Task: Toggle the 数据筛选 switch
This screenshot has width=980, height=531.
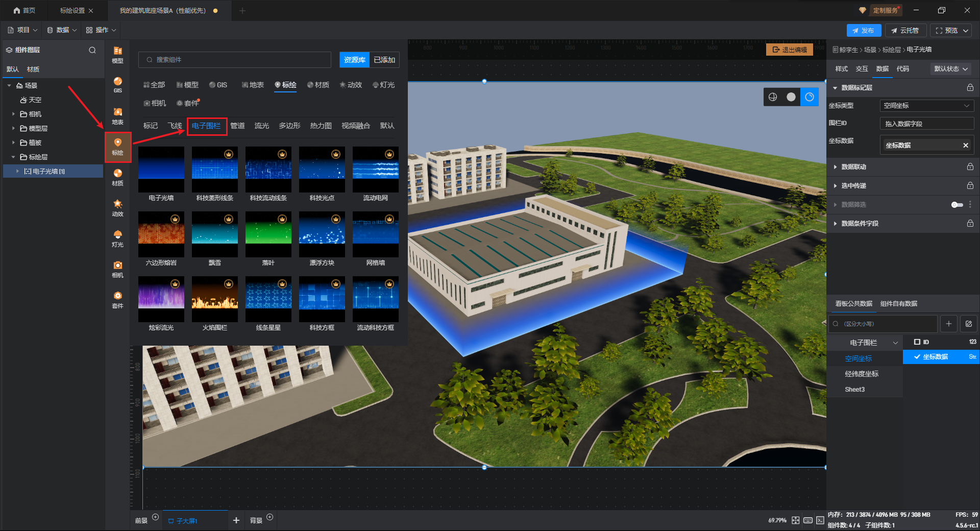Action: pyautogui.click(x=957, y=205)
